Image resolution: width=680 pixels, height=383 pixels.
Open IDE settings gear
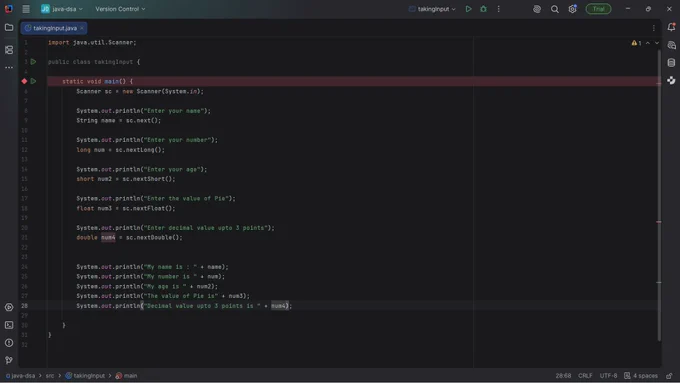[x=572, y=9]
